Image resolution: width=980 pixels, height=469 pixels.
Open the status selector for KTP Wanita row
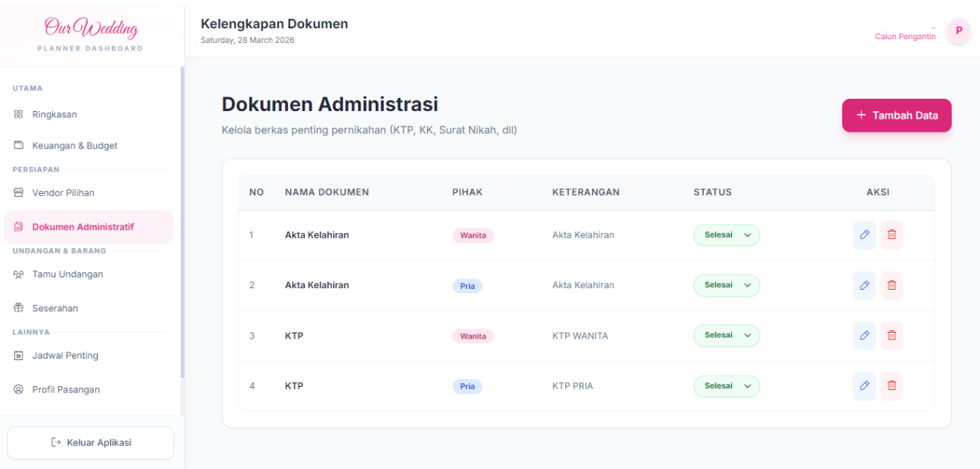coord(726,335)
